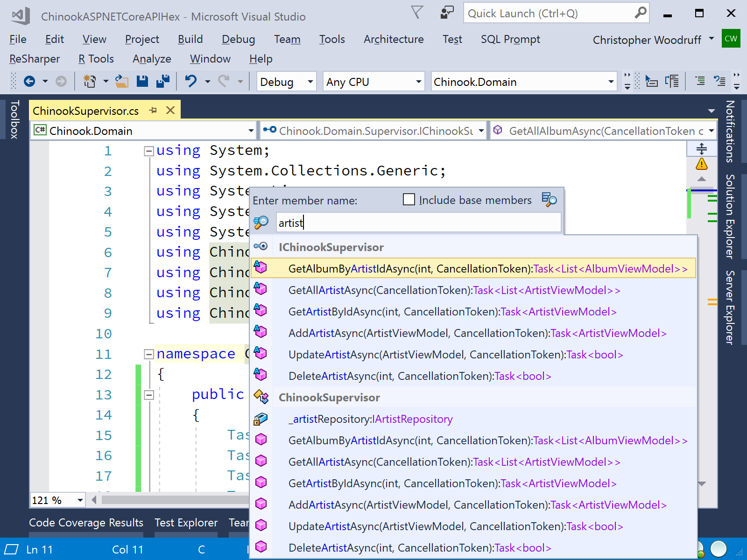
Task: Select UpdateArtistAsync under IChinookSupervisor
Action: click(x=473, y=354)
